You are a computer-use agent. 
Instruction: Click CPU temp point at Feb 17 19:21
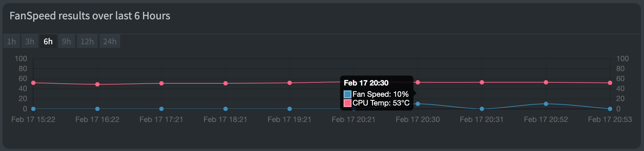289,83
